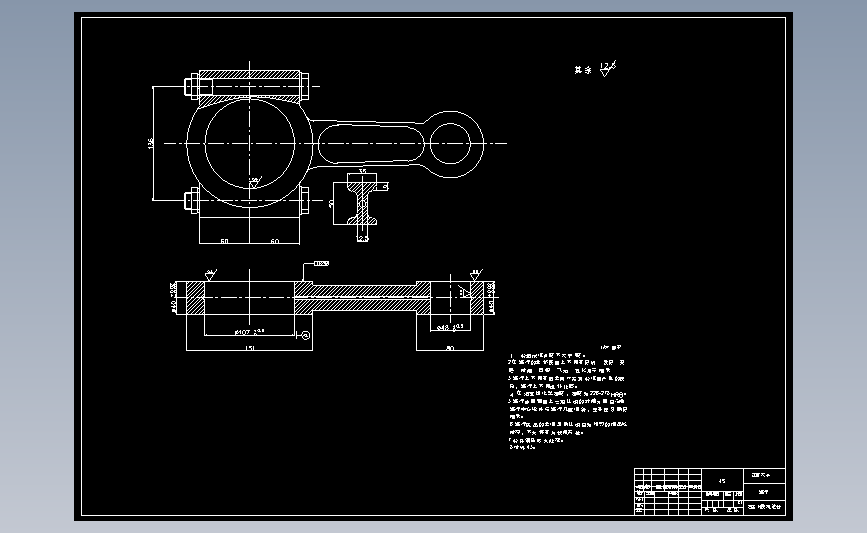Click the 其余 surface roughness note

(595, 69)
